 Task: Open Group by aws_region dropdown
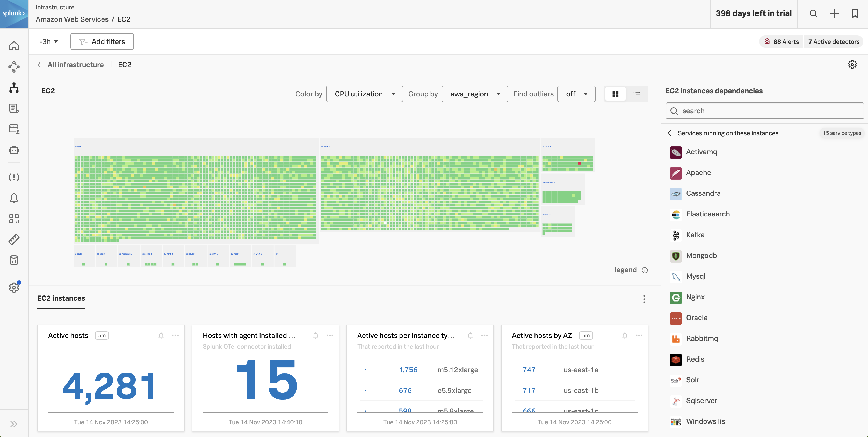[x=474, y=94]
